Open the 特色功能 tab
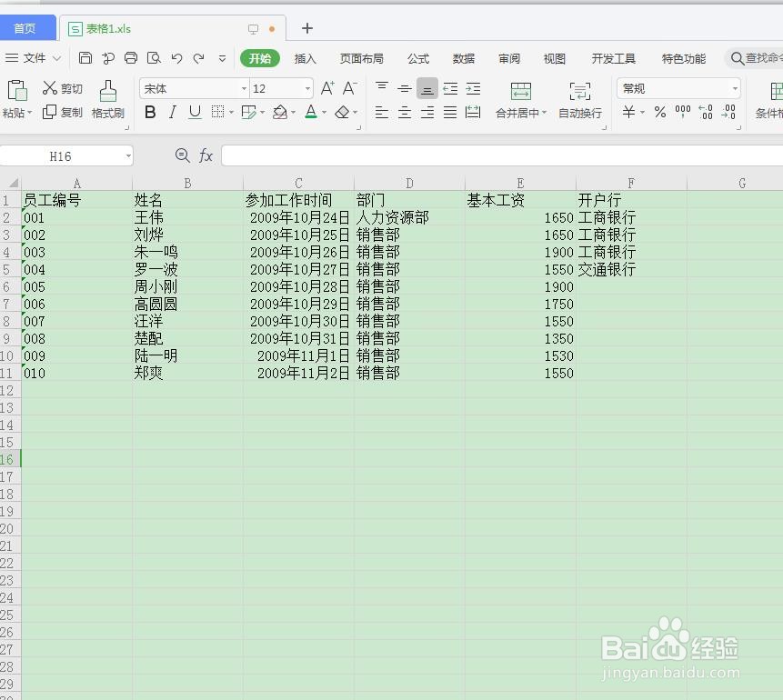 [x=684, y=58]
